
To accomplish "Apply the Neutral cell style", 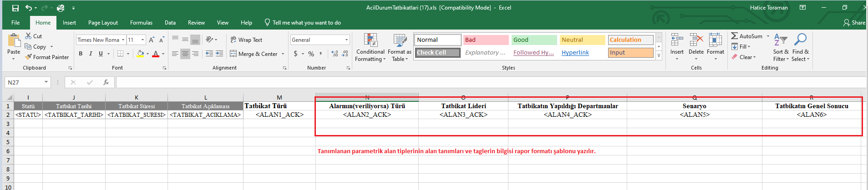I will coord(582,40).
